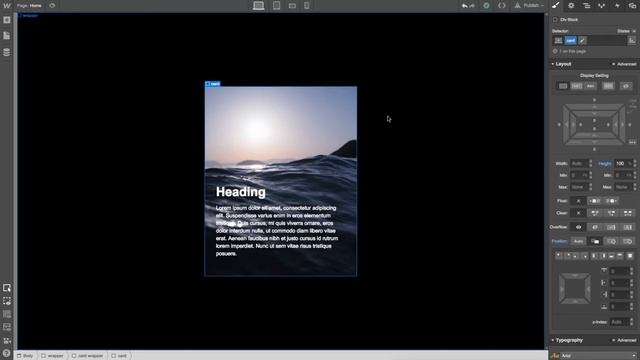
Task: Toggle the element edge outline icon
Action: click(7, 301)
